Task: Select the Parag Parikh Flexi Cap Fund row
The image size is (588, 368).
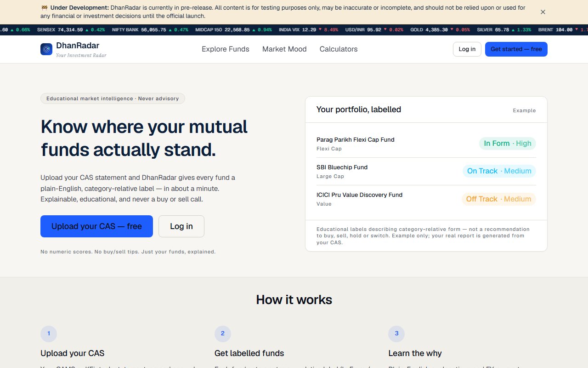Action: click(x=426, y=144)
